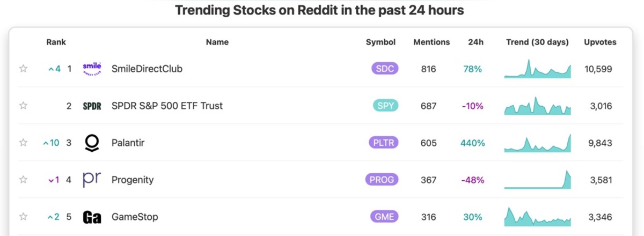Open the SPDR S&P 500 ETF Trust link

pyautogui.click(x=167, y=106)
